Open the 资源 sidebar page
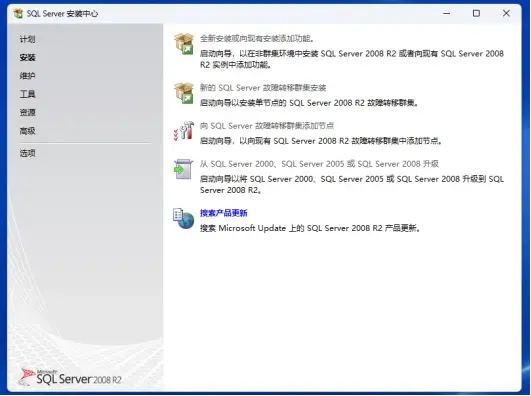 click(27, 112)
